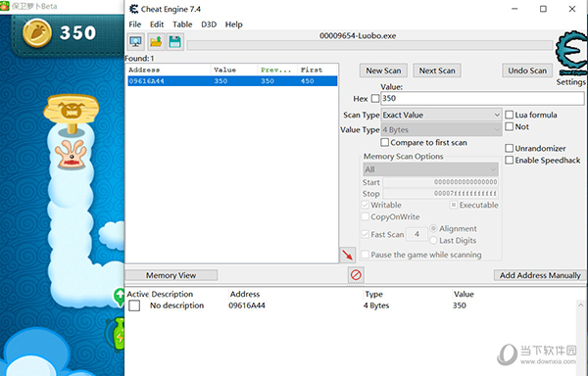Open the Value Type 4 Bytes dropdown
The width and height of the screenshot is (588, 376).
[x=441, y=129]
